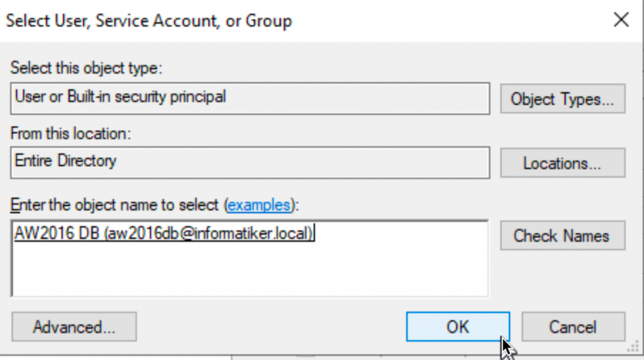Cancel the user selection dialog
This screenshot has width=644, height=360.
click(574, 327)
